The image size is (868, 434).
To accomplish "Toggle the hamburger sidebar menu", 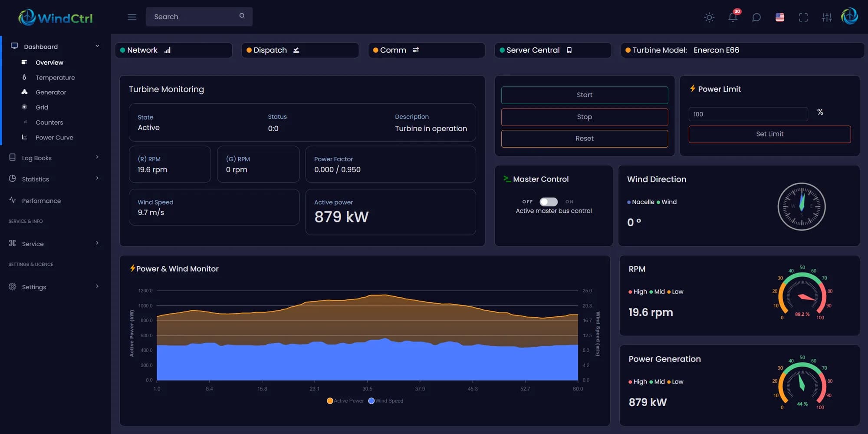I will pos(132,17).
